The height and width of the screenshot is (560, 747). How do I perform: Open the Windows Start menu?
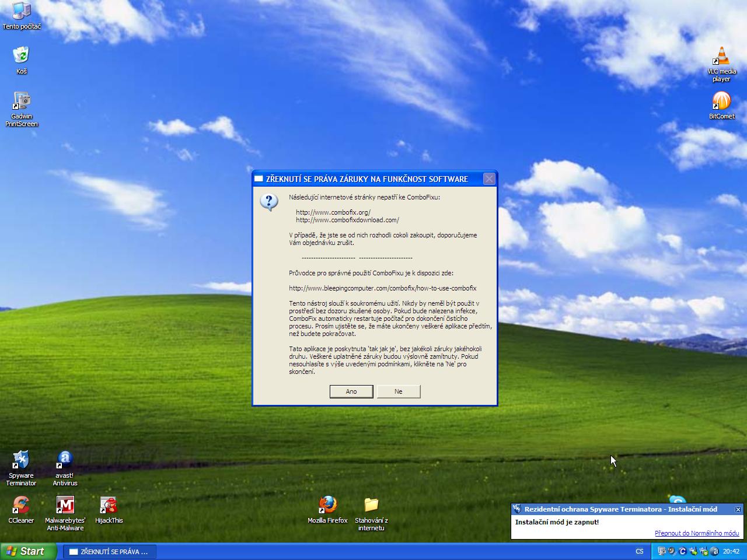(28, 551)
